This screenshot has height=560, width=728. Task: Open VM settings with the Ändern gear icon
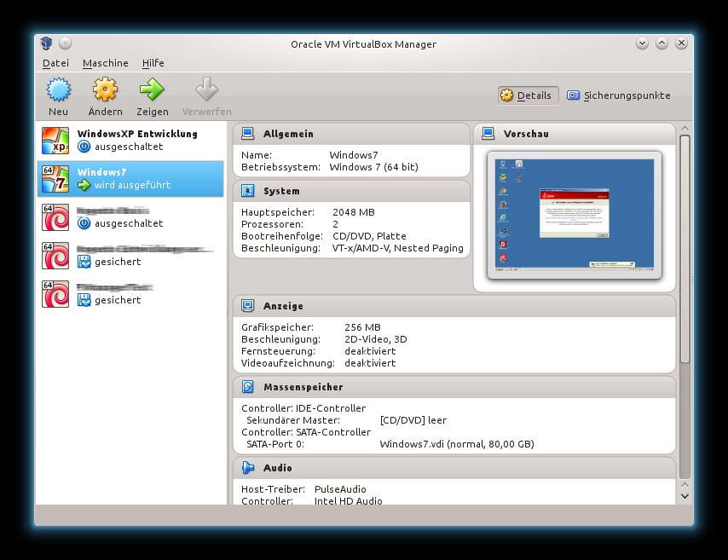pos(105,89)
